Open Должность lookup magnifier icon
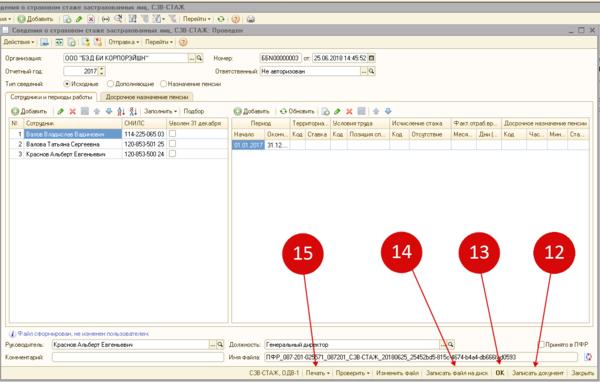The width and height of the screenshot is (600, 383). (450, 345)
